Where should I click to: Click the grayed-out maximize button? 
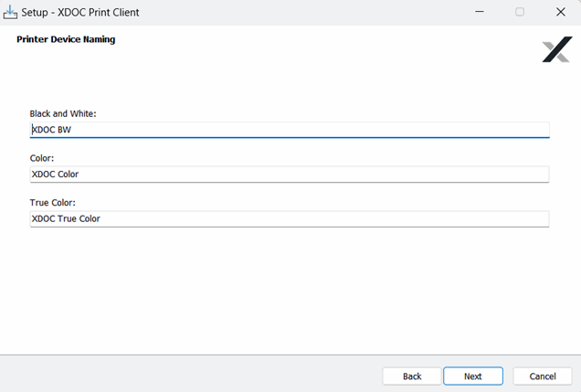[520, 13]
